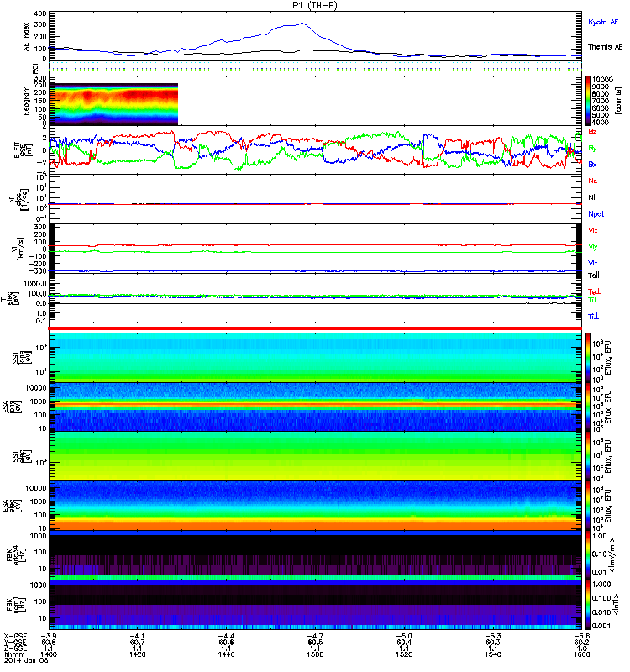Click the horizontal red bar above SST panel
This screenshot has width=630, height=672.
tap(316, 328)
